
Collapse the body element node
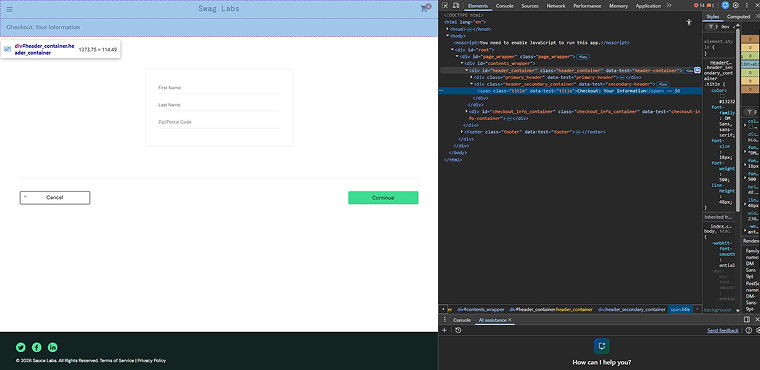click(447, 36)
